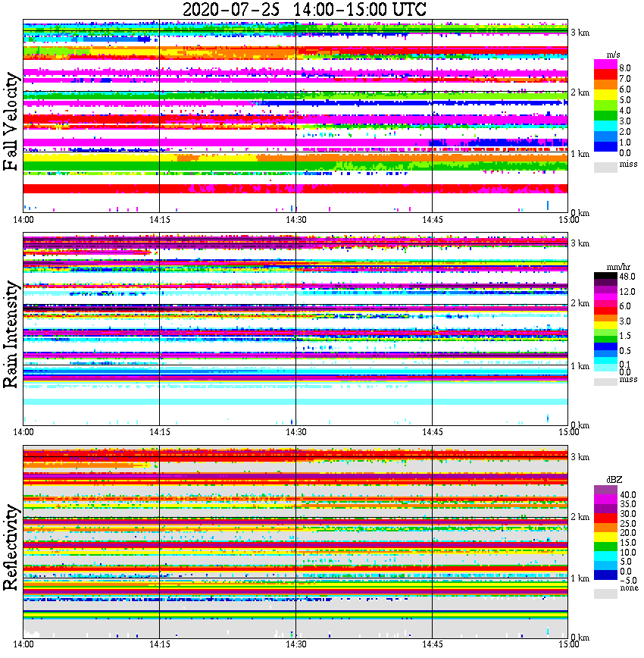Select the '2 km' label beside Rain Intensity plot
Image resolution: width=644 pixels, height=658 pixels.
(580, 303)
